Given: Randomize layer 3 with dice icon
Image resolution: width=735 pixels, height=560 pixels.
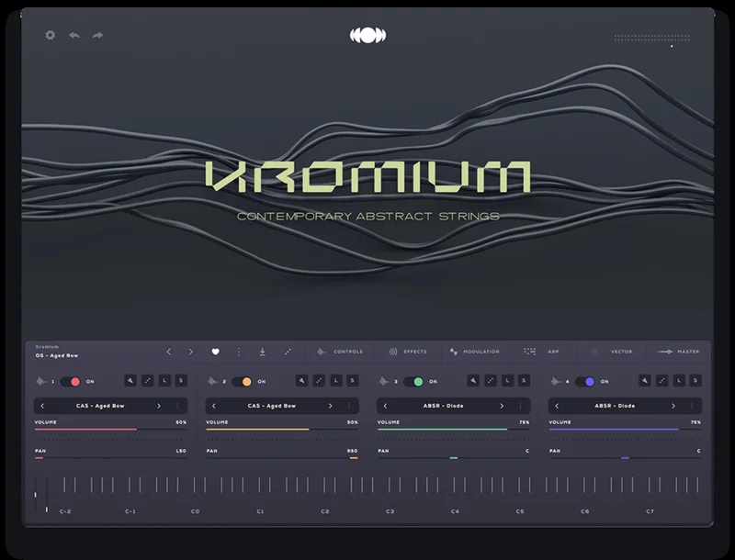Looking at the screenshot, I should coord(491,381).
